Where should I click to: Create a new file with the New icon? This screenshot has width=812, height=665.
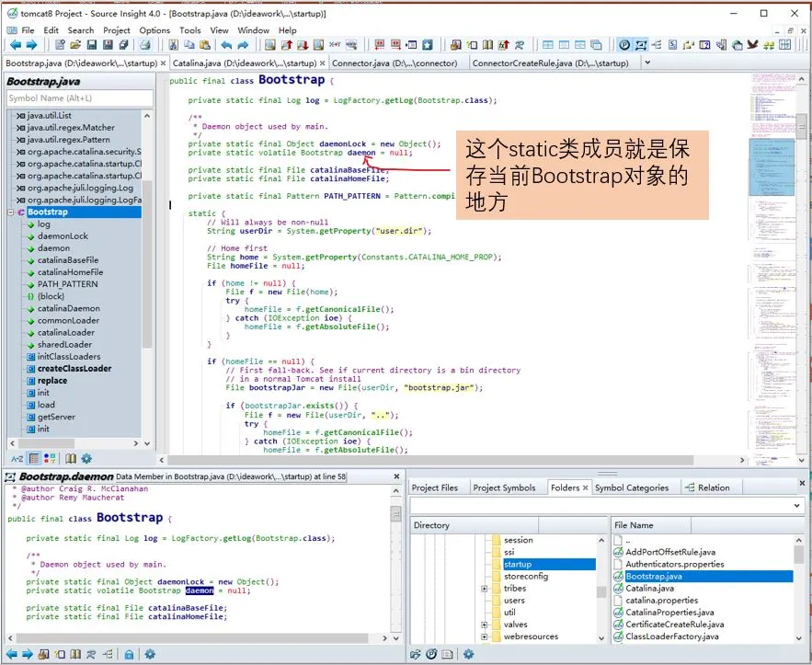pos(60,45)
